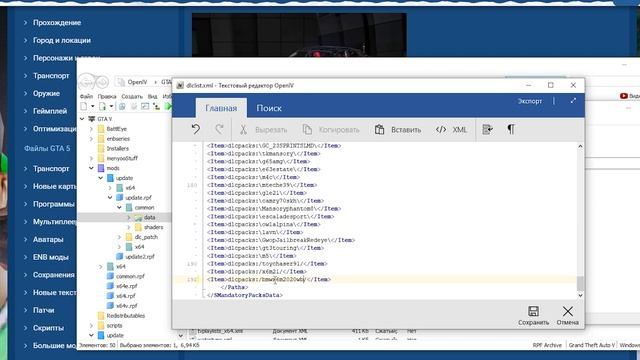Click the Копировать copy icon
The width and height of the screenshot is (640, 360).
point(307,130)
